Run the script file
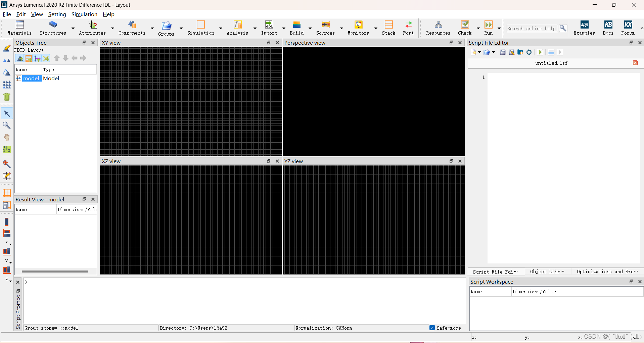644x343 pixels. click(540, 52)
